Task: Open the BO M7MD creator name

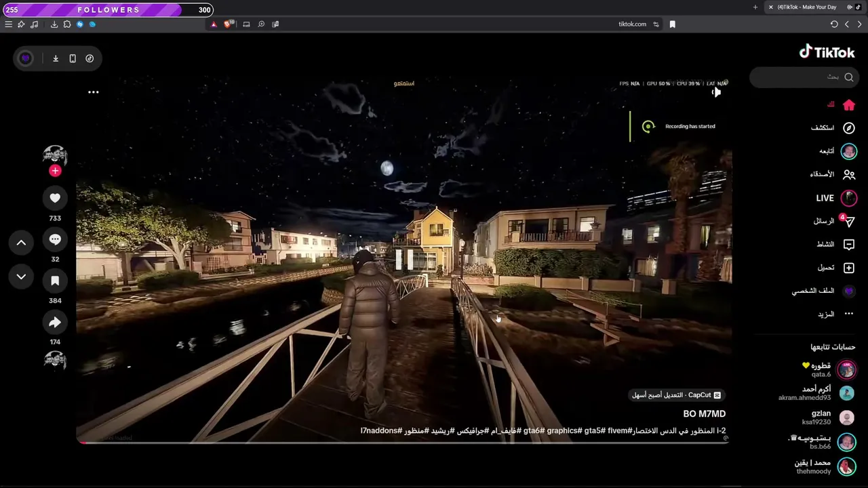Action: (705, 413)
